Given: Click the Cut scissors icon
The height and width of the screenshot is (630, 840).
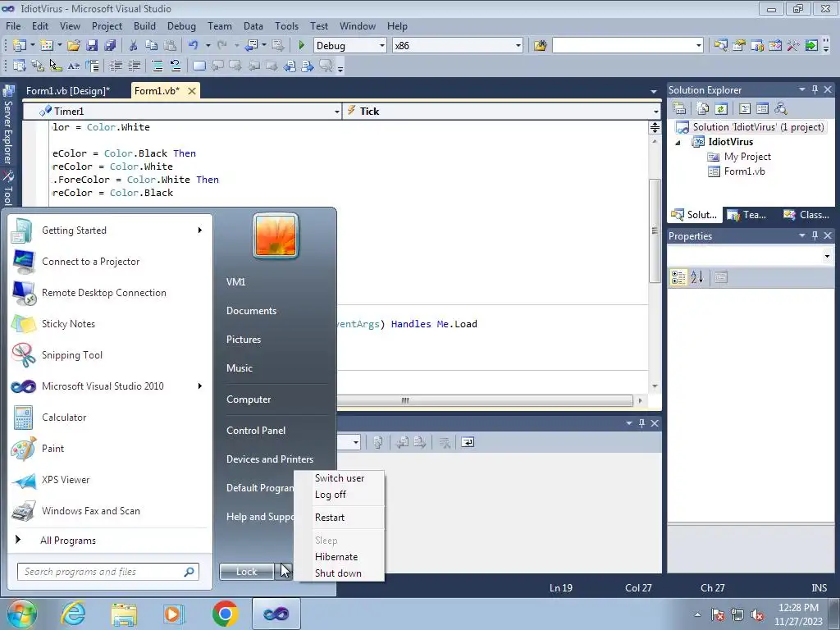Looking at the screenshot, I should coord(134,46).
